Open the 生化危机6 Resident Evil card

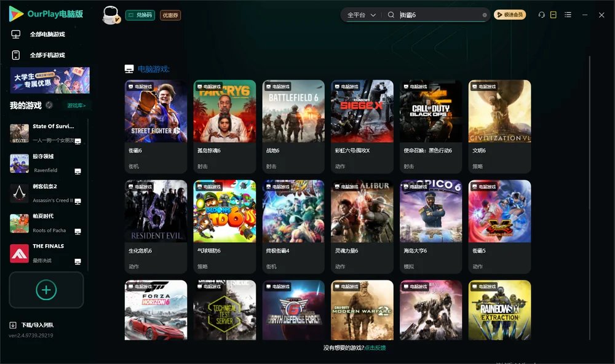pyautogui.click(x=156, y=227)
